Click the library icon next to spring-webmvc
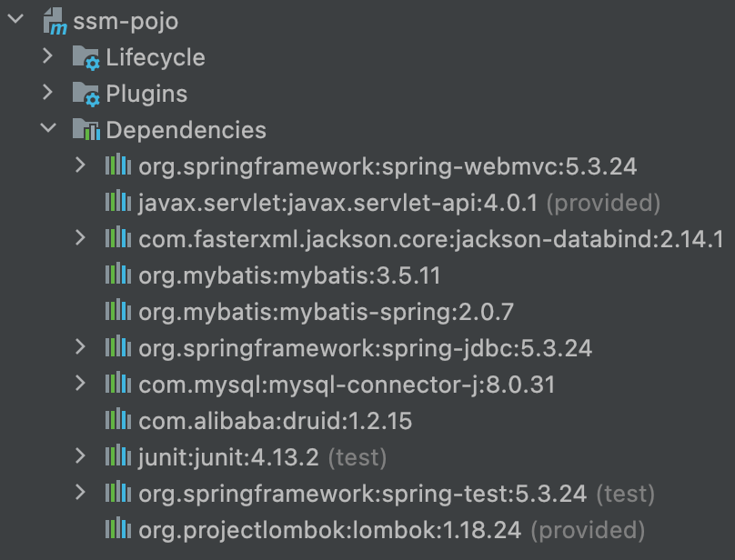This screenshot has height=560, width=735. tap(118, 166)
